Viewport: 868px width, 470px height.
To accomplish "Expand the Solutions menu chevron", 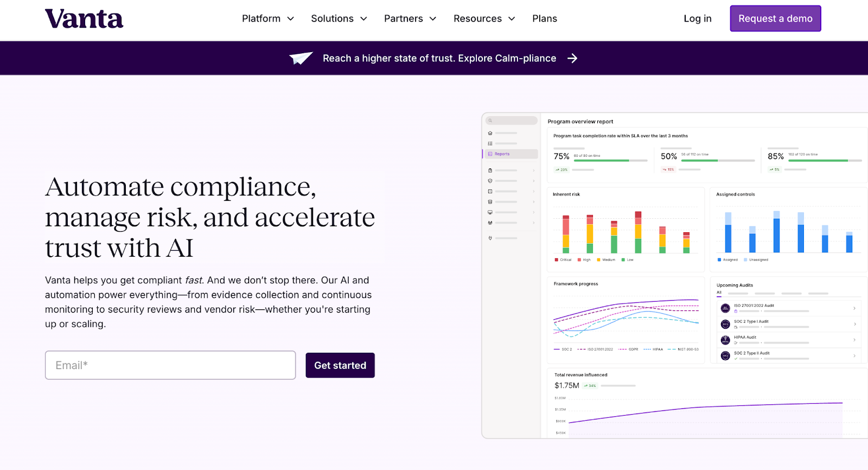I will [x=363, y=18].
